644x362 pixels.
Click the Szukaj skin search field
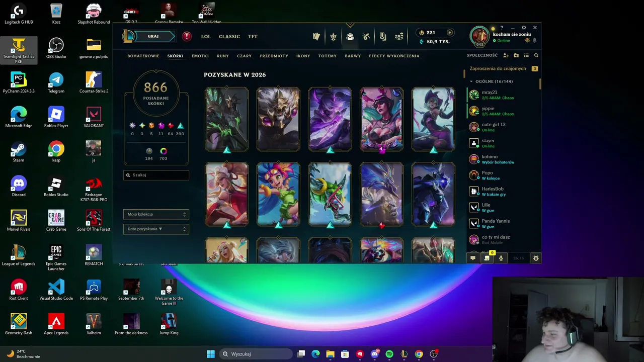point(156,175)
